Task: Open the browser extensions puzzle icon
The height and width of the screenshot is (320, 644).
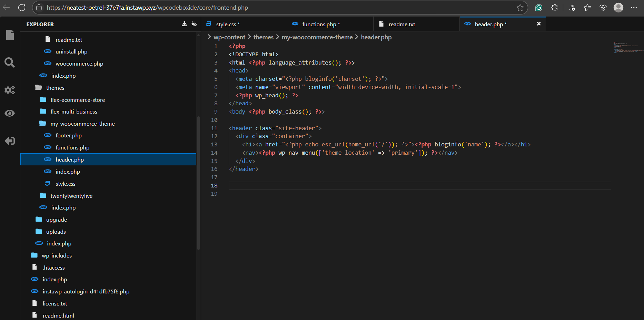Action: (554, 8)
